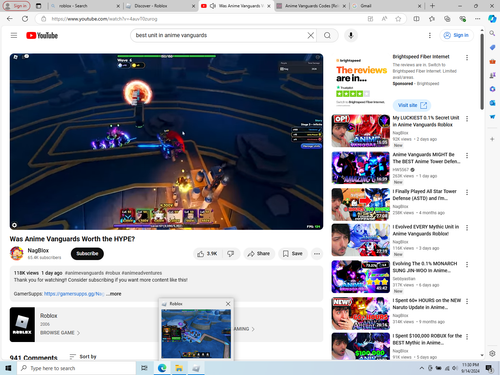
Task: Click the animevanguards hashtag
Action: coord(84,273)
